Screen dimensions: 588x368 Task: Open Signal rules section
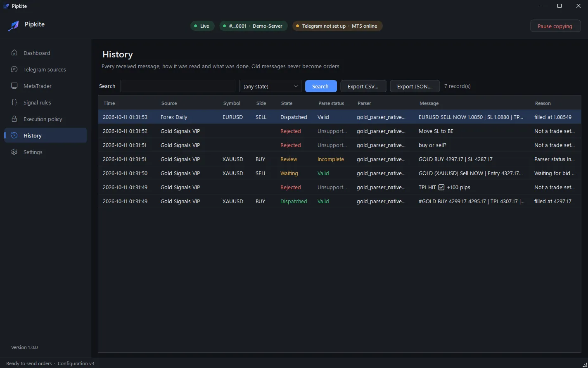pyautogui.click(x=45, y=102)
